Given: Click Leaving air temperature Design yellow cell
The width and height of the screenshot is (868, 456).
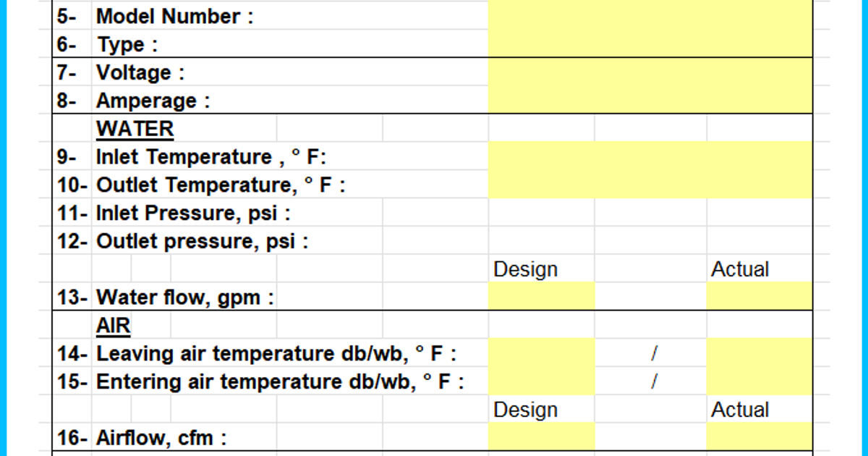Looking at the screenshot, I should (x=541, y=353).
